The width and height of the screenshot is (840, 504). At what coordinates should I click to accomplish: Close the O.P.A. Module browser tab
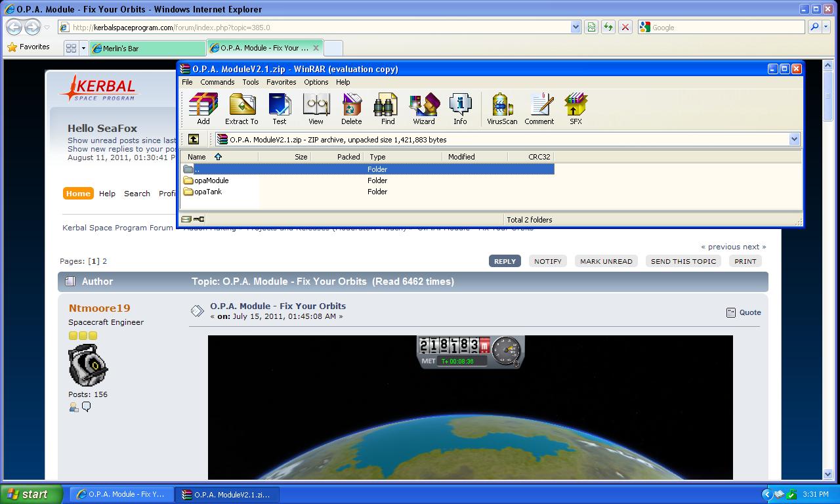click(x=316, y=47)
